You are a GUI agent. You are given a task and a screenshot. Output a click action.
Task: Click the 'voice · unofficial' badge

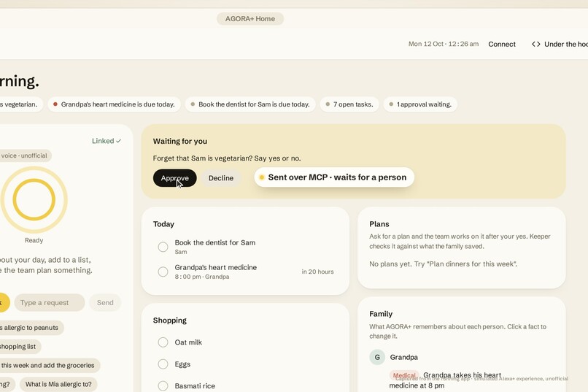[25, 155]
